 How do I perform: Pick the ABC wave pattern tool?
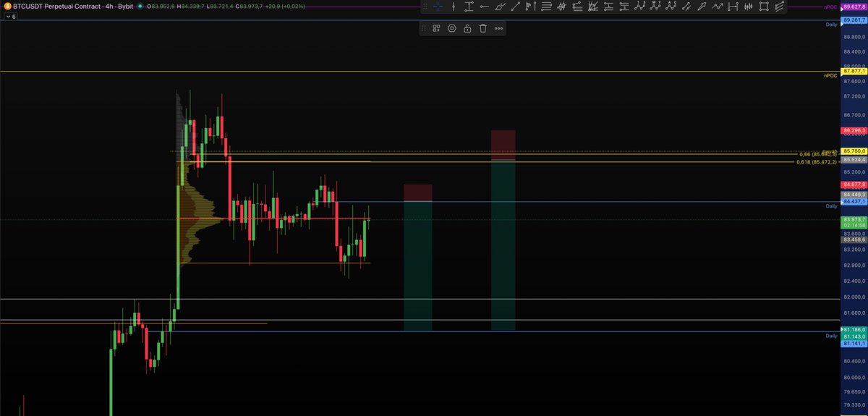click(671, 7)
